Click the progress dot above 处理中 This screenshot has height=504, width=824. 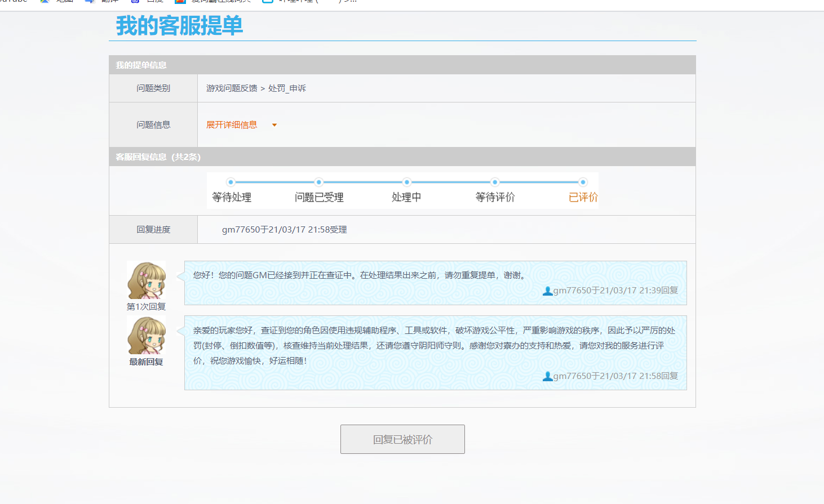(406, 182)
